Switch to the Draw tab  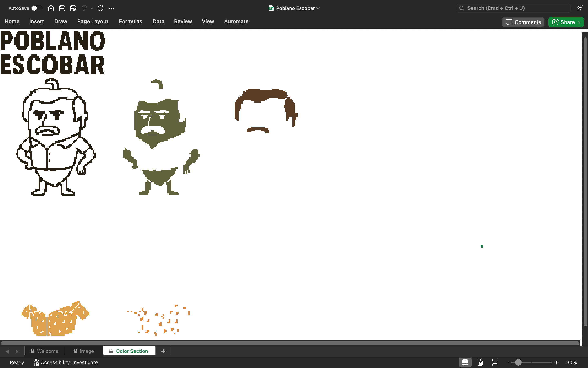point(61,21)
